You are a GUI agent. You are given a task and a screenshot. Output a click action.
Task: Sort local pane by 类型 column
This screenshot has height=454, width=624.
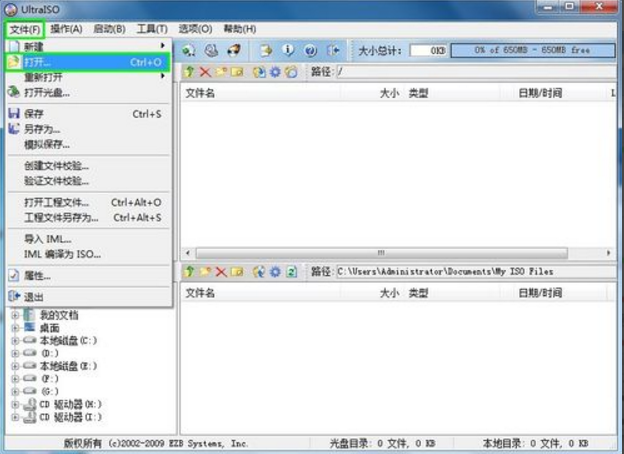coord(452,293)
